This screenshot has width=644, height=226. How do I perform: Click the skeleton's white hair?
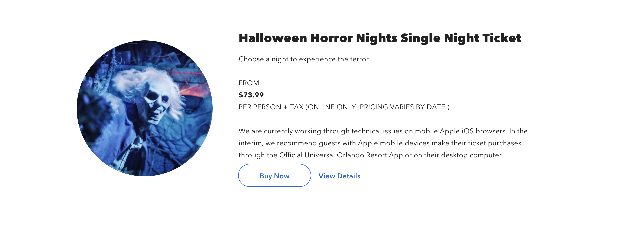[140, 80]
